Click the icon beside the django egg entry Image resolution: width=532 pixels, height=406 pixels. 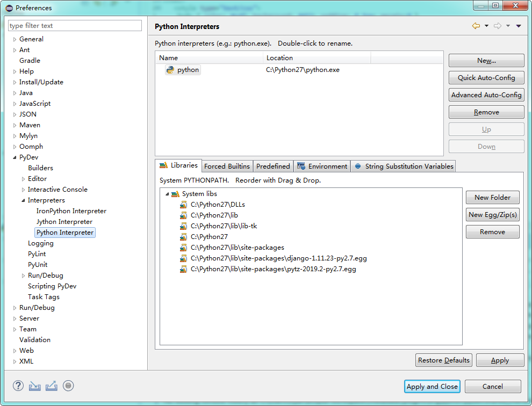(x=183, y=258)
